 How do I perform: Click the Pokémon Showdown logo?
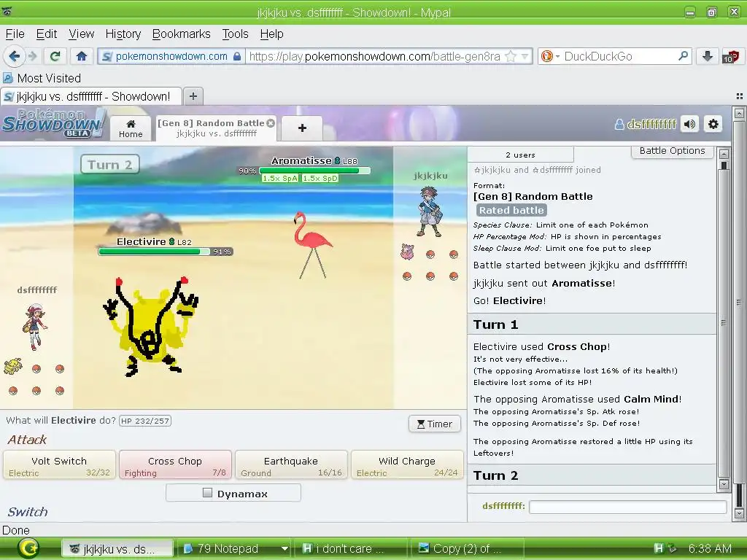53,123
